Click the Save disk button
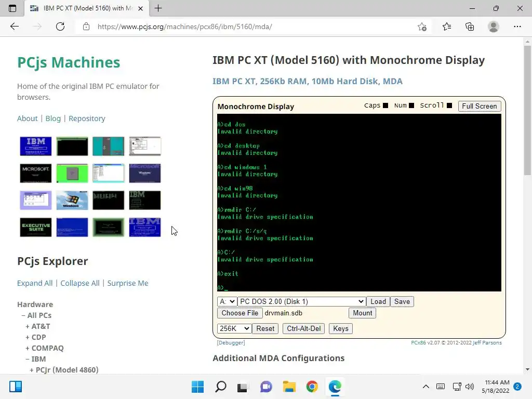The width and height of the screenshot is (532, 399). [x=402, y=301]
